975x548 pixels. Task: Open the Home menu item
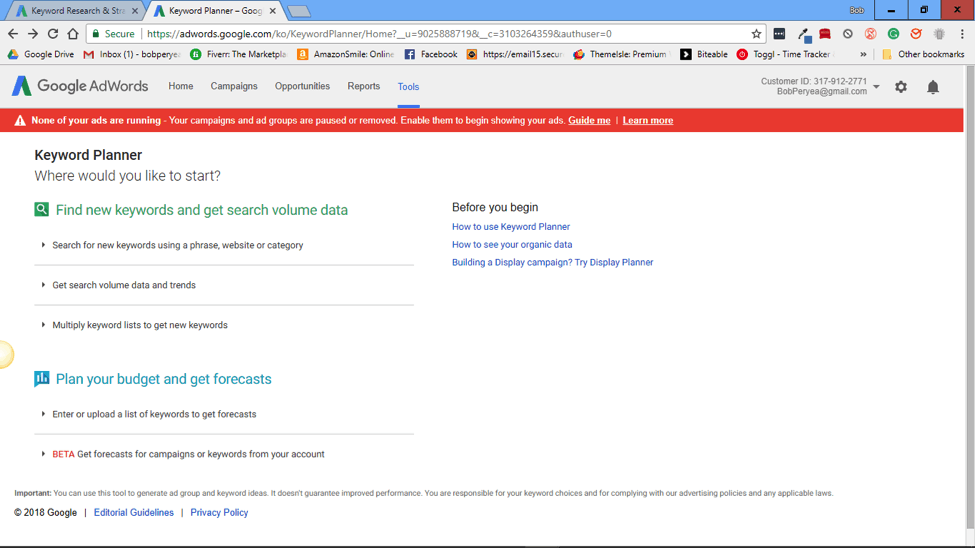click(x=180, y=86)
